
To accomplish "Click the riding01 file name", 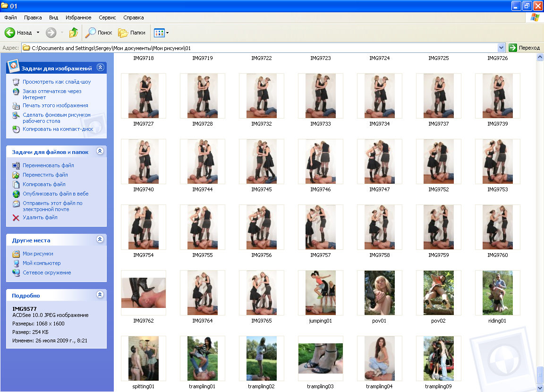I will (497, 321).
